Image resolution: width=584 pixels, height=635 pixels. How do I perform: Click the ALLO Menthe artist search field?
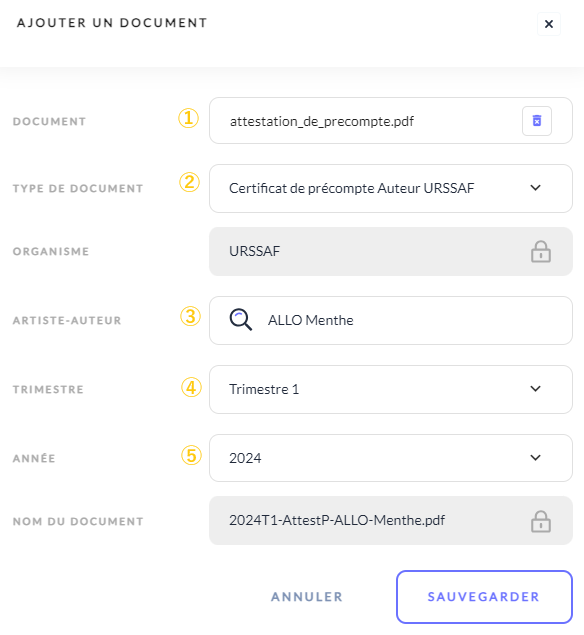(391, 320)
